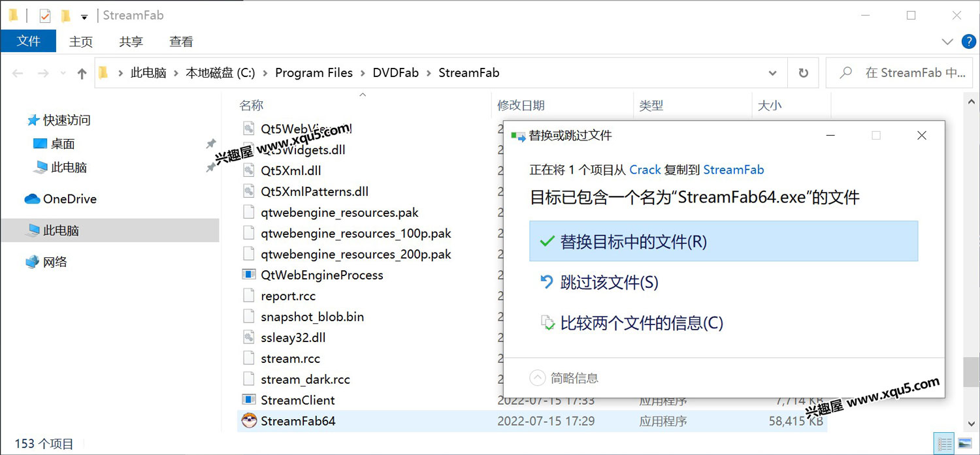Screen dimensions: 980x455
Task: Click the OneDrive cloud icon
Action: [32, 199]
